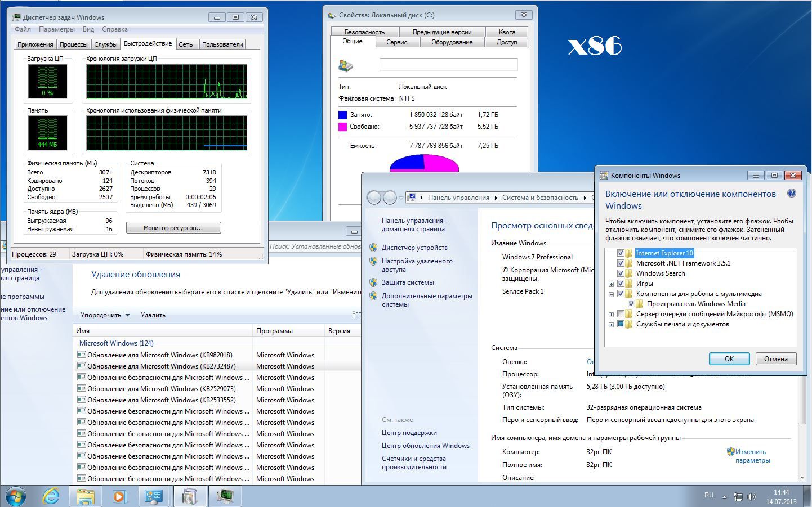This screenshot has width=812, height=507.
Task: Switch to Процессы tab
Action: tap(74, 44)
